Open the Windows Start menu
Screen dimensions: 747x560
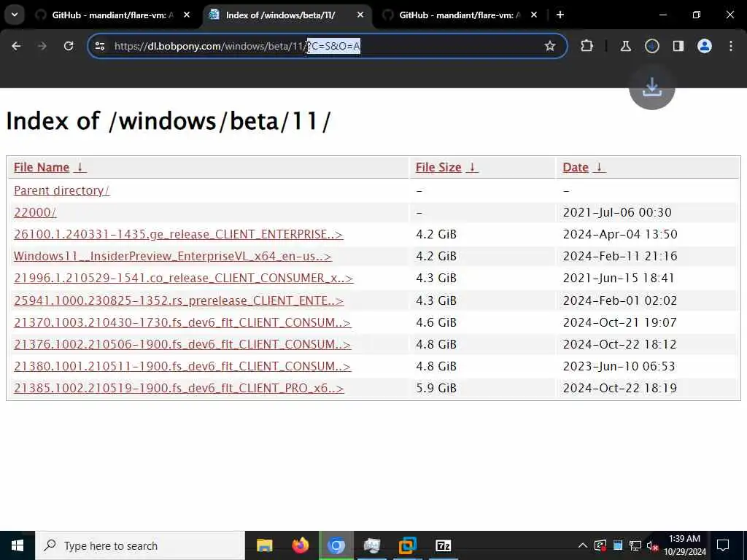click(18, 545)
